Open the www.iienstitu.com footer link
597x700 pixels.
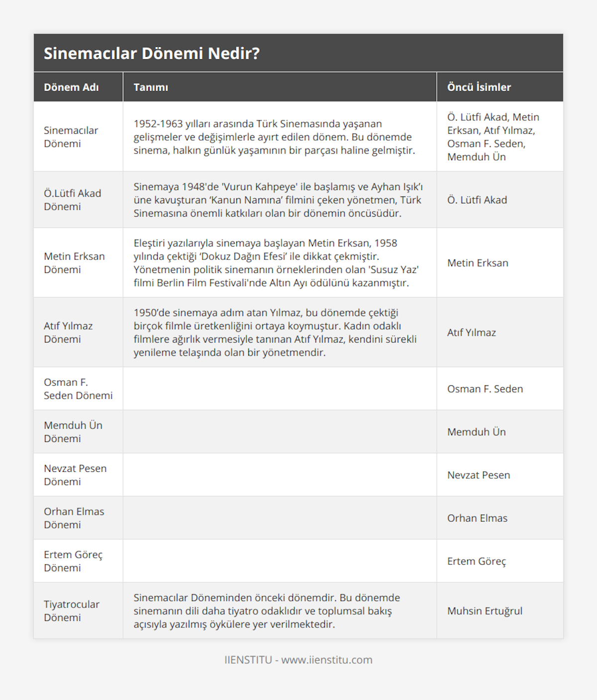pyautogui.click(x=326, y=660)
